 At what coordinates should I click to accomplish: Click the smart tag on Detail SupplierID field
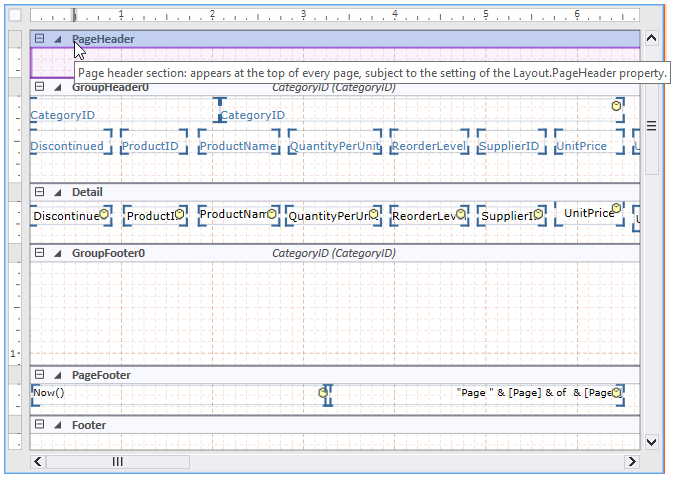pyautogui.click(x=538, y=213)
